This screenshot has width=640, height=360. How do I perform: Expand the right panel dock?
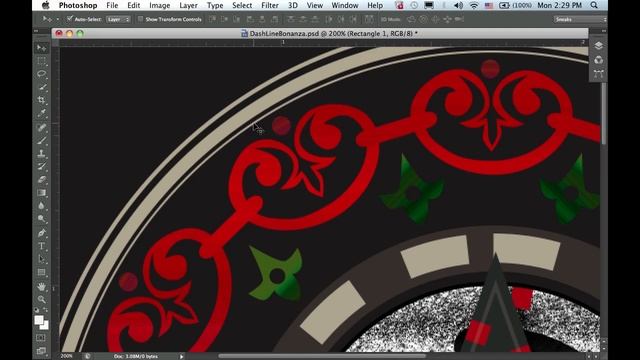point(604,31)
